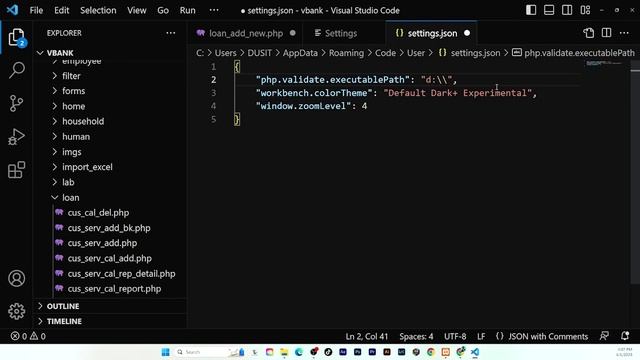The image size is (640, 360).
Task: Click the VS Code taskbar icon
Action: point(475,352)
